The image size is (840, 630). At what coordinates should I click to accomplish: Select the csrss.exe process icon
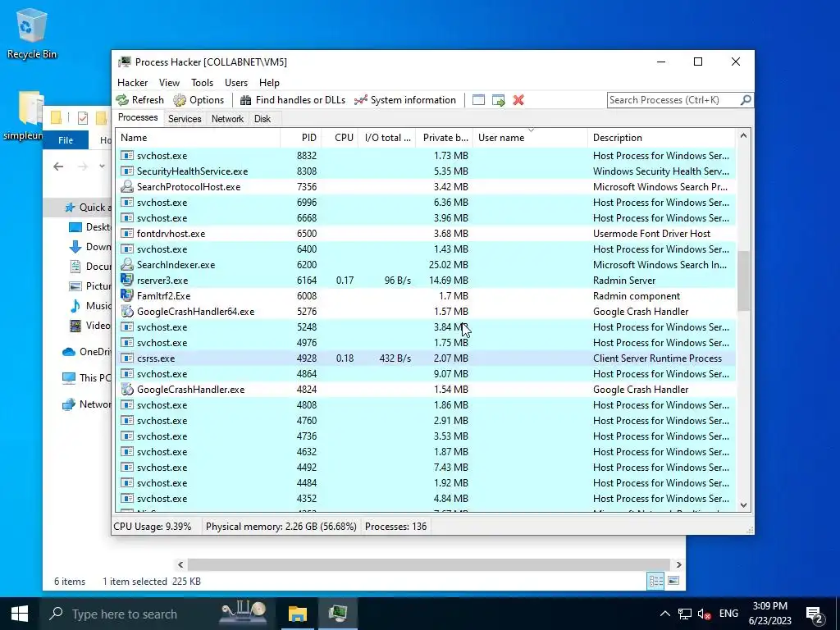pos(127,358)
